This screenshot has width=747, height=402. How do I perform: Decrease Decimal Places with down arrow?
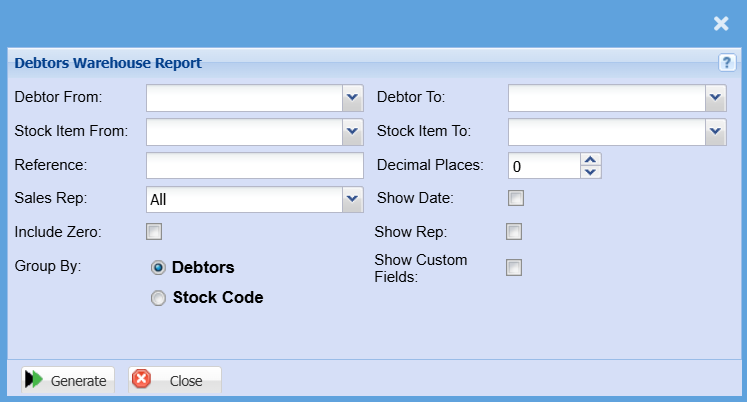pos(591,171)
